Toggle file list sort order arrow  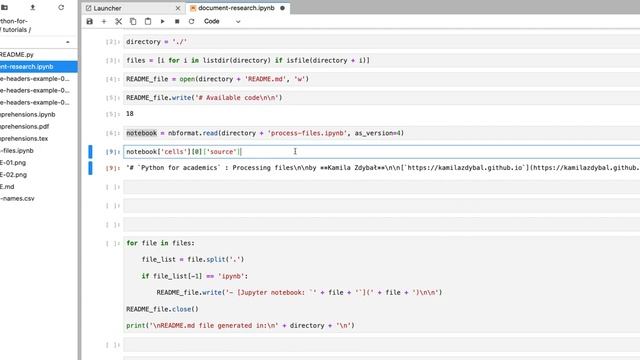click(x=68, y=42)
